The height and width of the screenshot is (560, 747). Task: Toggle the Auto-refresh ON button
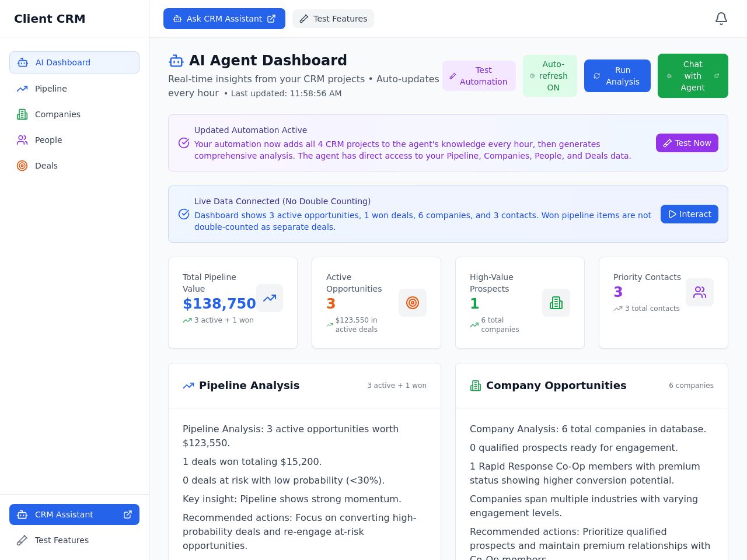click(550, 76)
